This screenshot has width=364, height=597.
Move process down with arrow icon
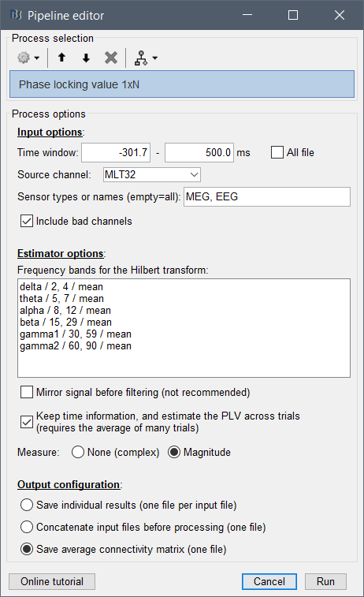click(86, 58)
